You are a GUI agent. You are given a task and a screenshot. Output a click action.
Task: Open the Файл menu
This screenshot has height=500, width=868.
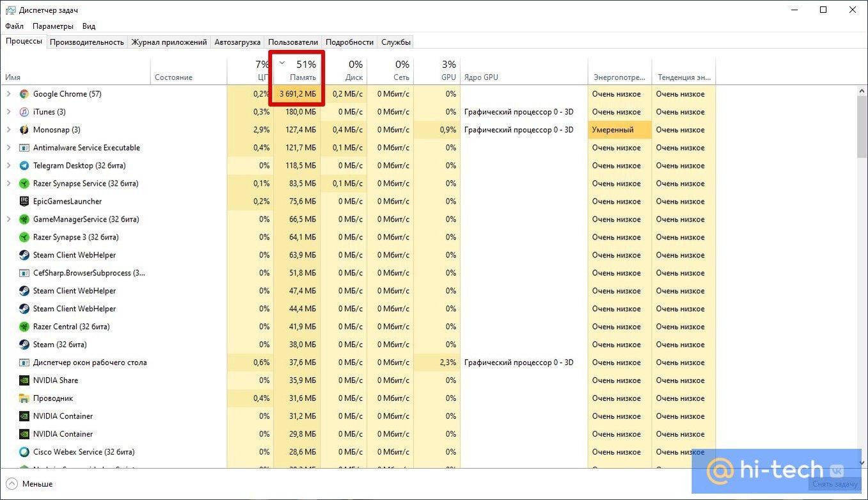[x=14, y=26]
